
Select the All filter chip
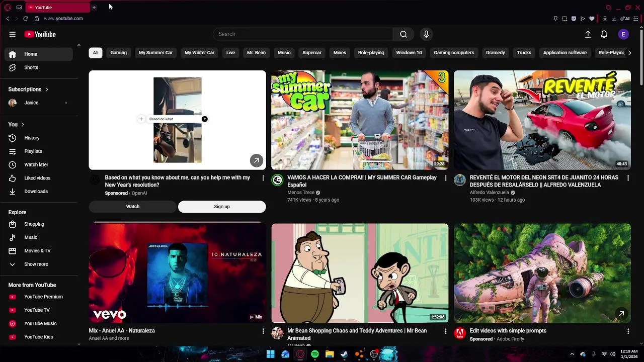point(96,53)
